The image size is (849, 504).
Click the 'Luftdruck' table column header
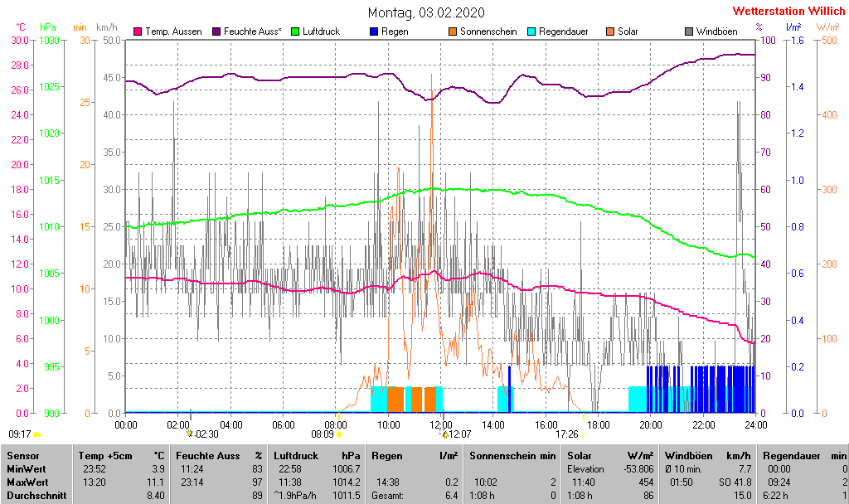tap(296, 456)
